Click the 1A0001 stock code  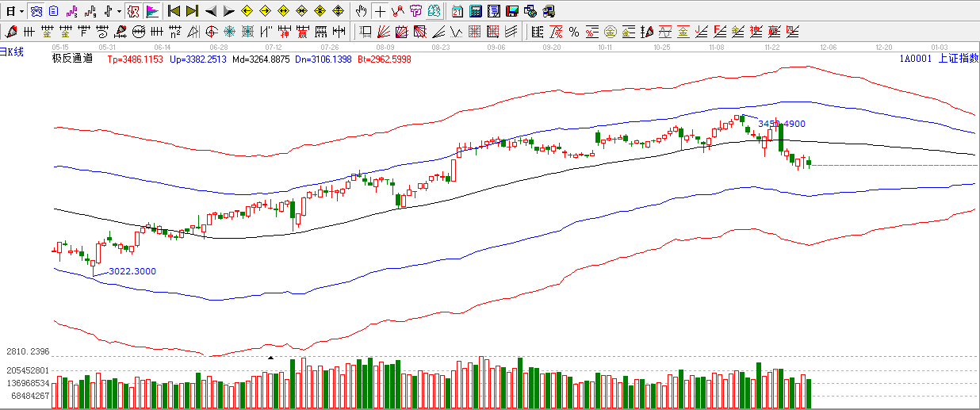tap(915, 59)
